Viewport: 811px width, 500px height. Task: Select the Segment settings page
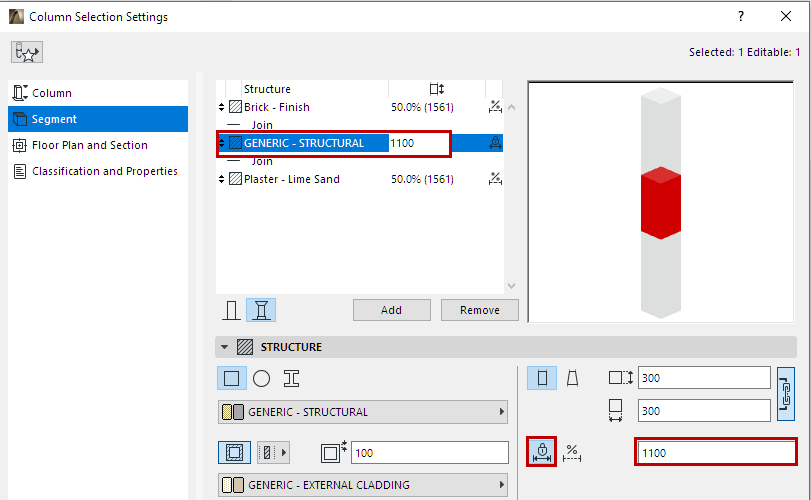(98, 119)
